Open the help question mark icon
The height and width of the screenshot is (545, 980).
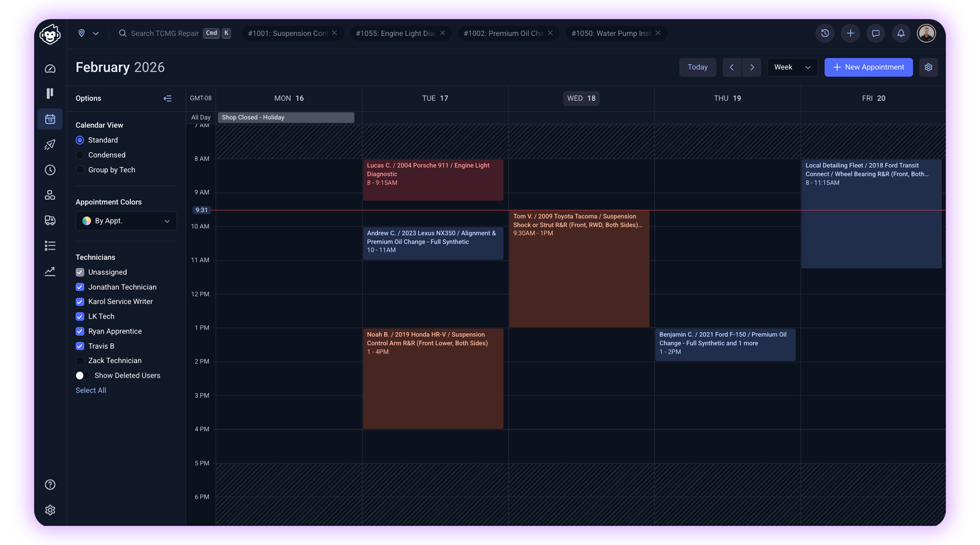[50, 485]
